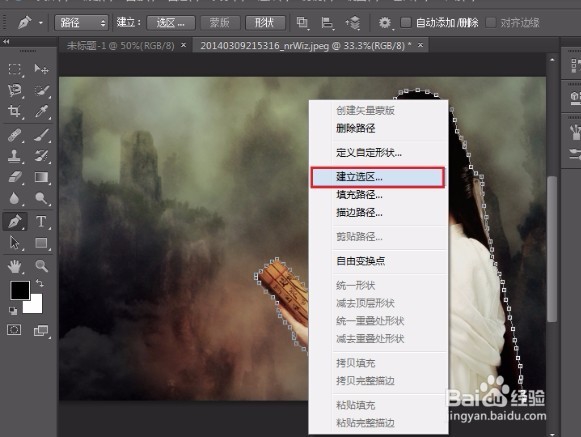Click the vertical scrollbar thumb
The height and width of the screenshot is (437, 581).
[x=552, y=249]
